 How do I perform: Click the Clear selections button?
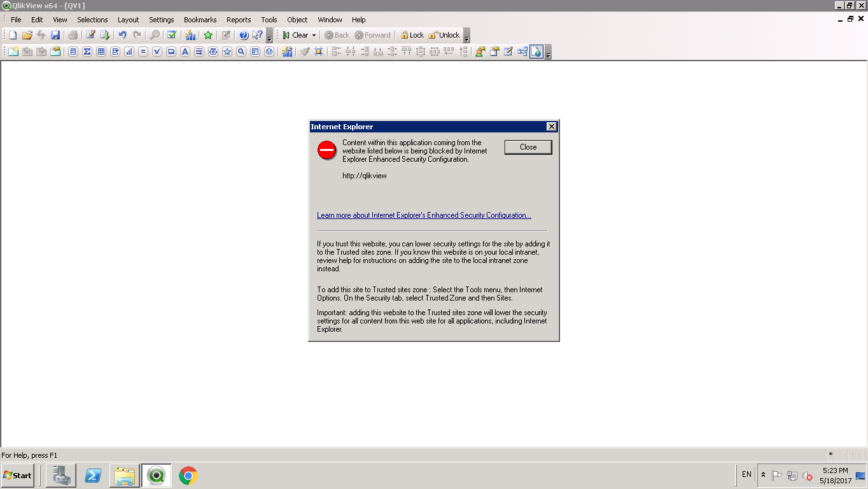point(295,35)
